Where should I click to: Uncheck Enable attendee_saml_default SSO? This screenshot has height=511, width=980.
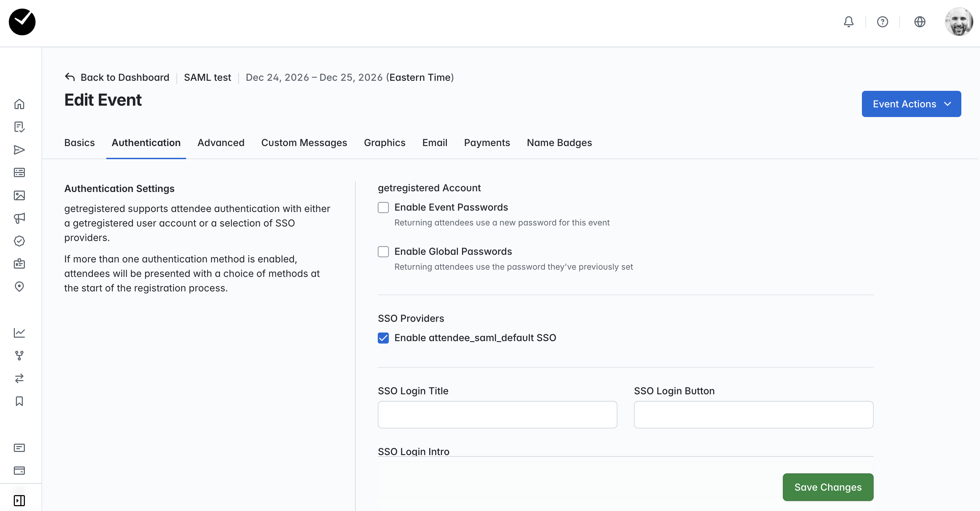click(x=383, y=338)
